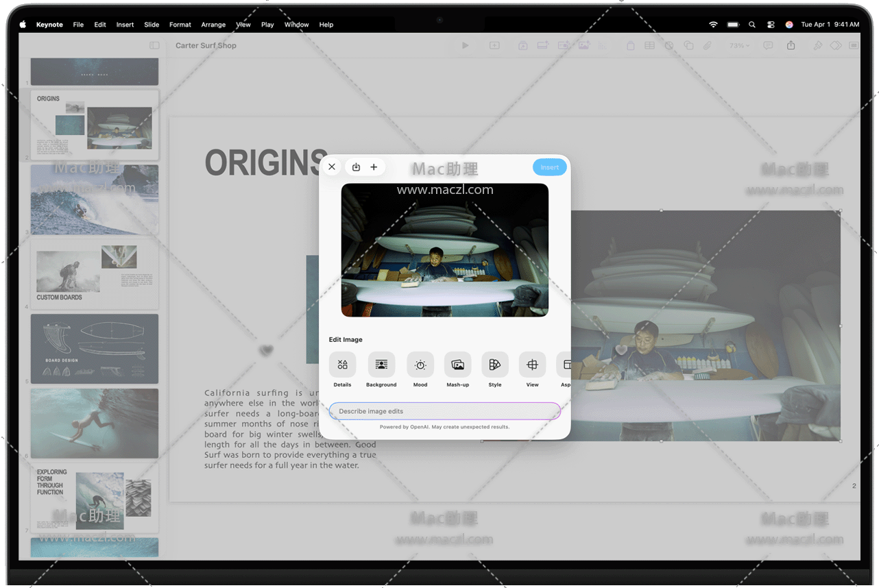Click the Describe image edits field
Image resolution: width=879 pixels, height=588 pixels.
click(444, 411)
